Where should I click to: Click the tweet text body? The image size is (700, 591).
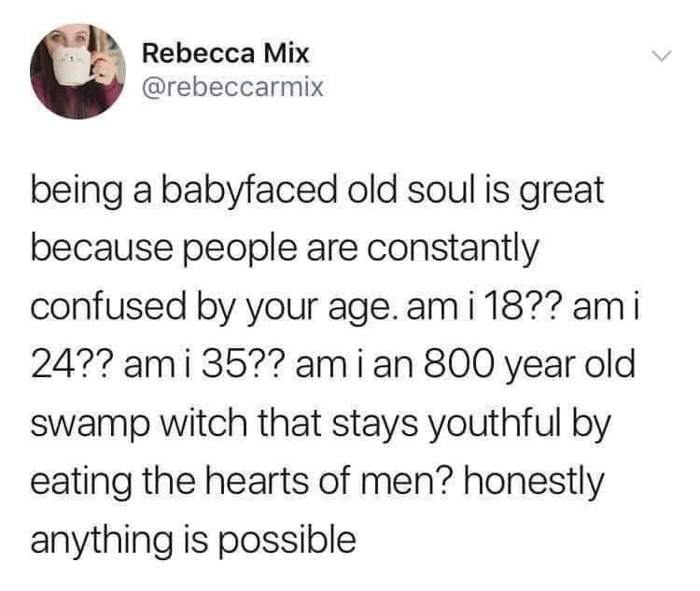point(335,365)
